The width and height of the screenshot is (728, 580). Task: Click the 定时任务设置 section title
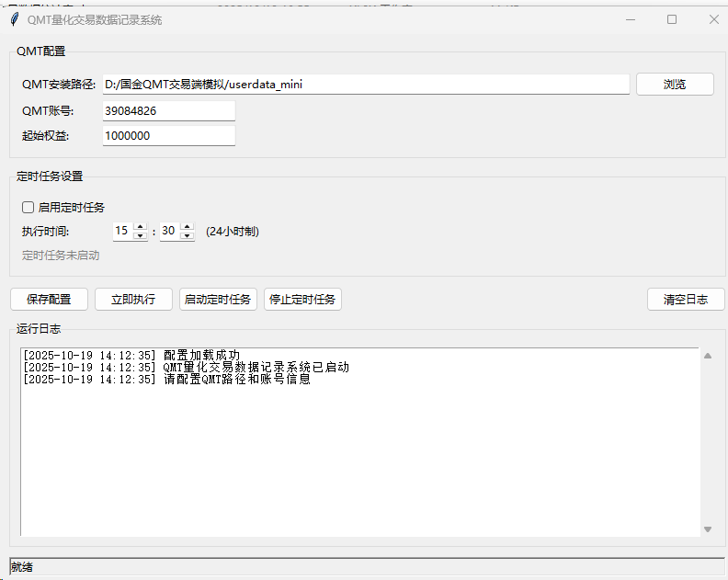50,176
